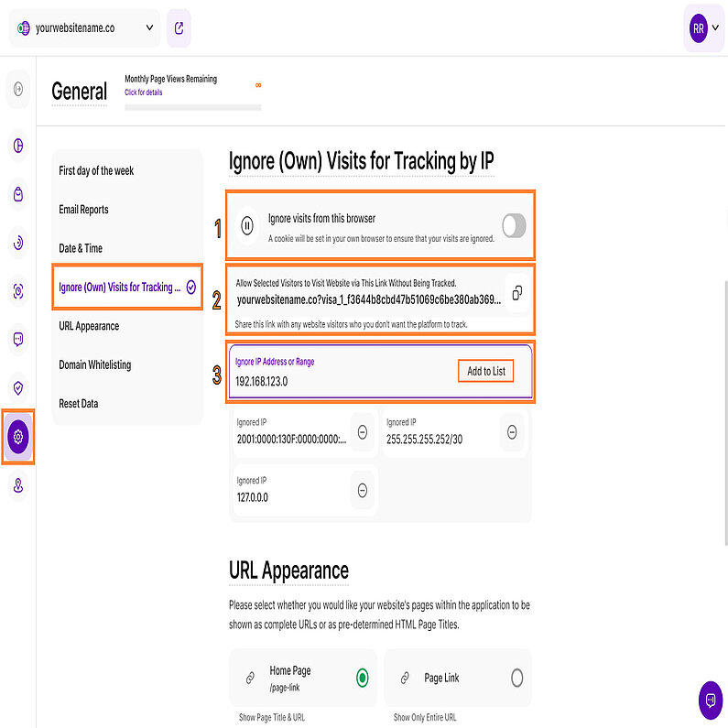Click the external link icon beside website name
Viewport: 728px width, 728px height.
[179, 28]
